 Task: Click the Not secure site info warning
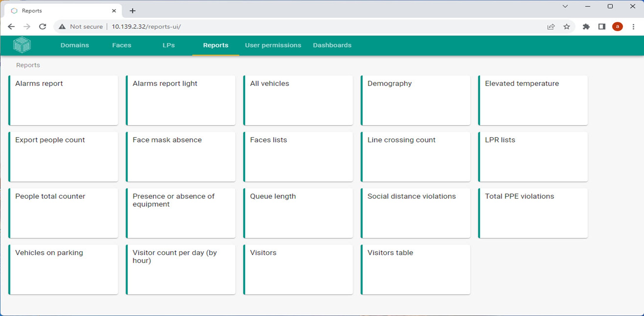[x=81, y=27]
